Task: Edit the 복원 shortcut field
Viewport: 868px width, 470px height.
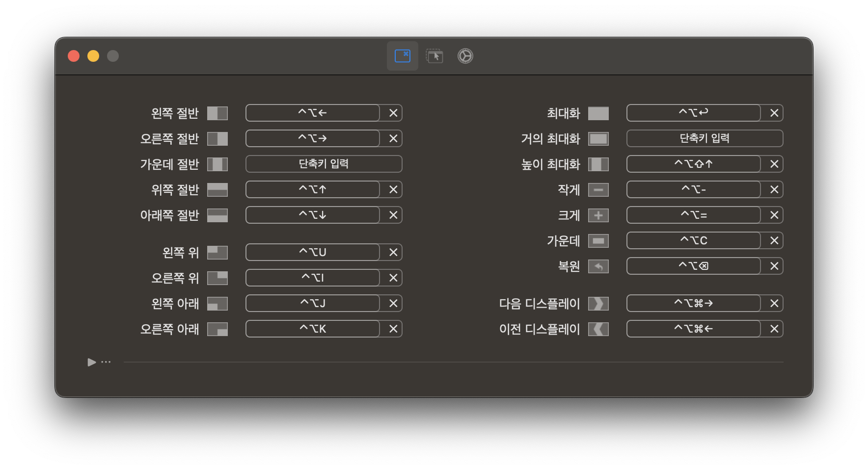Action: coord(694,266)
